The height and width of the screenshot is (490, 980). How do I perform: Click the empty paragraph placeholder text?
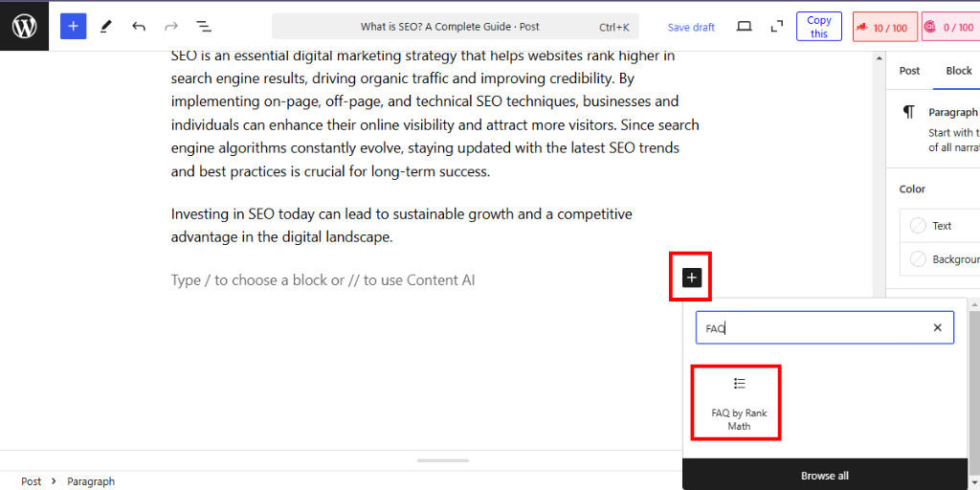click(323, 280)
